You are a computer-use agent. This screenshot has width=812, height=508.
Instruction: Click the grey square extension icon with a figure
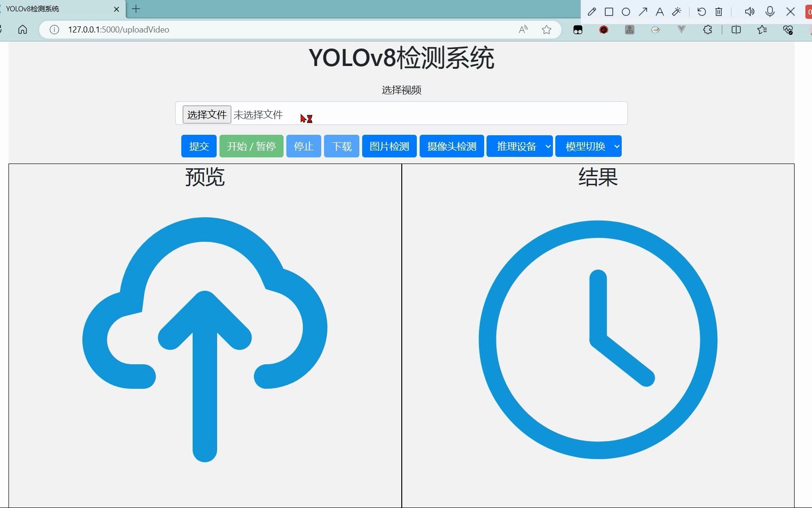point(630,30)
